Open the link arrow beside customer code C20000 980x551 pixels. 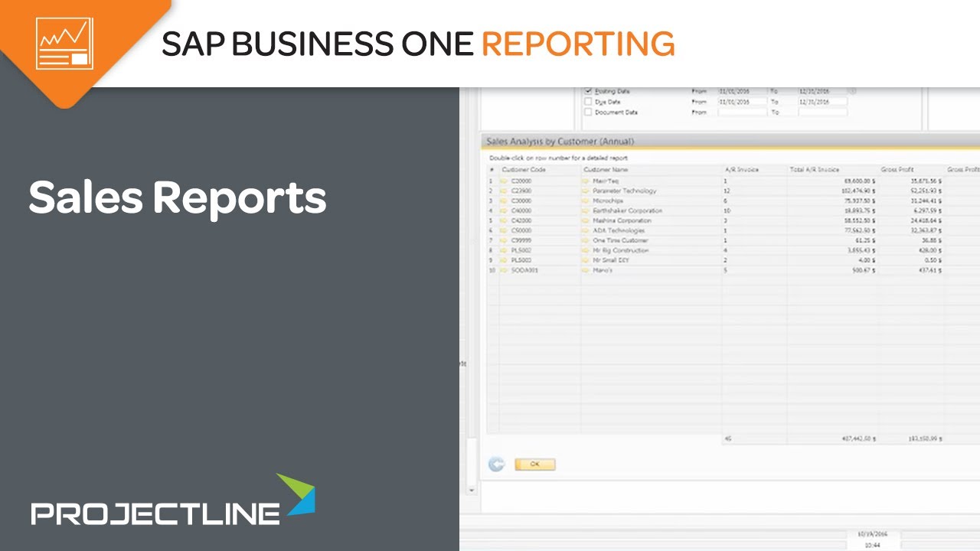click(x=504, y=181)
